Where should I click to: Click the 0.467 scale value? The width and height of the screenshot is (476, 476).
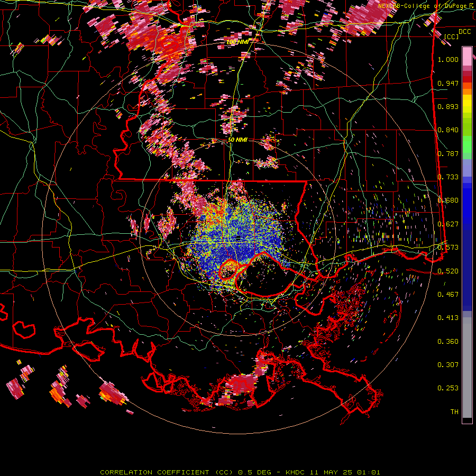click(x=448, y=295)
